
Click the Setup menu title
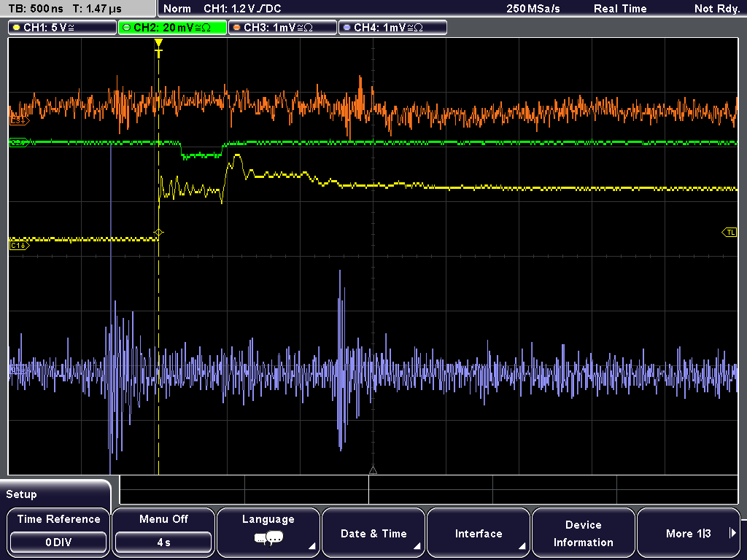[21, 494]
